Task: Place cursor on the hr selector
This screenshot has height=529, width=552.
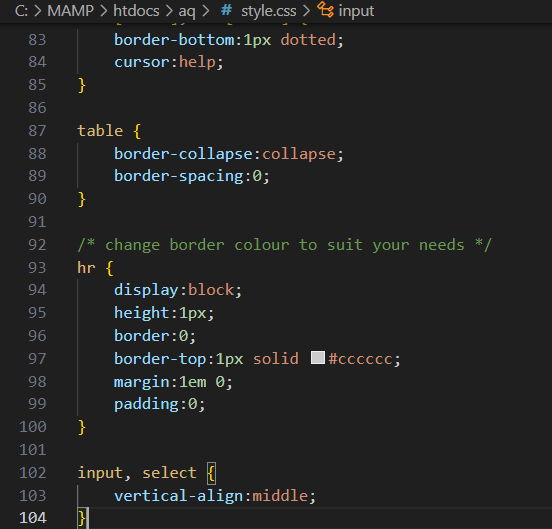Action: click(86, 268)
